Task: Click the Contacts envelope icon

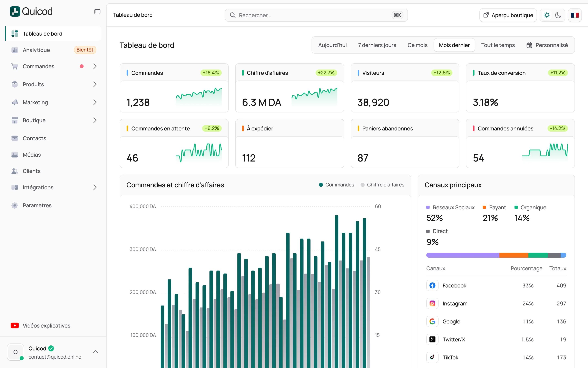Action: [x=15, y=138]
